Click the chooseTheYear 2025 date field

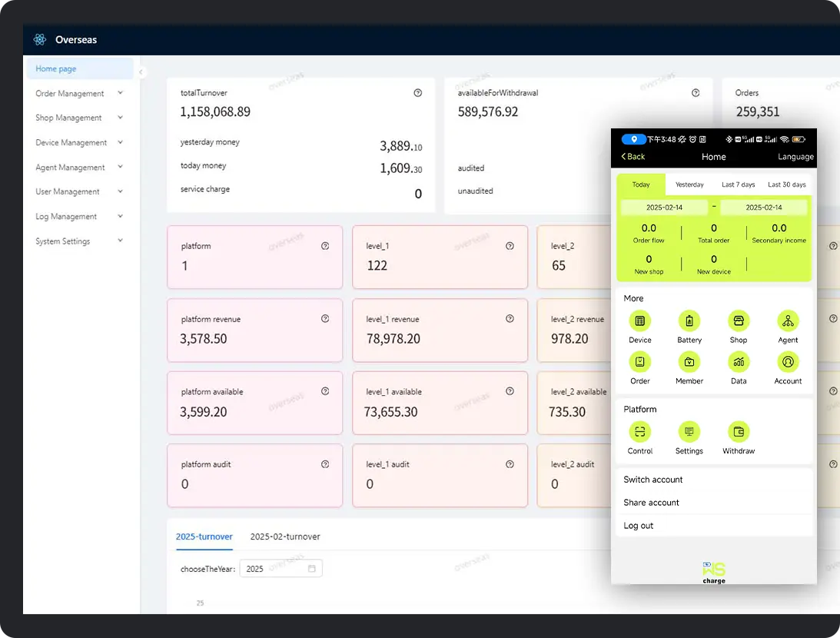[x=281, y=569]
